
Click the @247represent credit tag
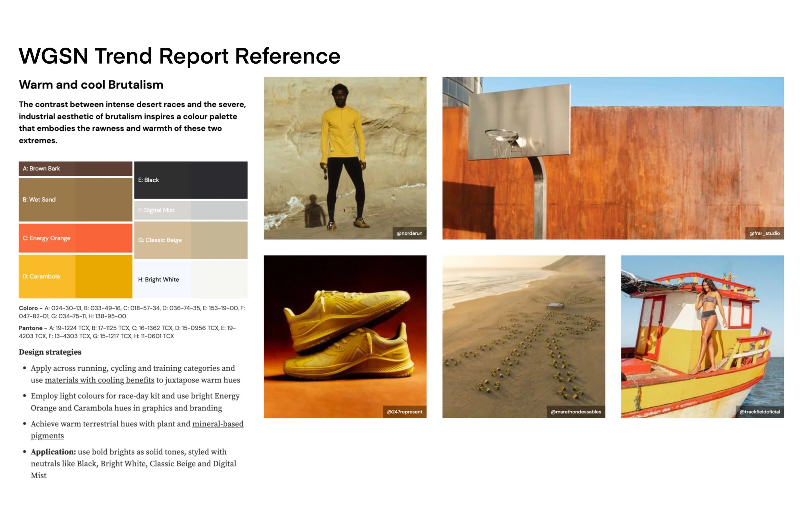(404, 412)
